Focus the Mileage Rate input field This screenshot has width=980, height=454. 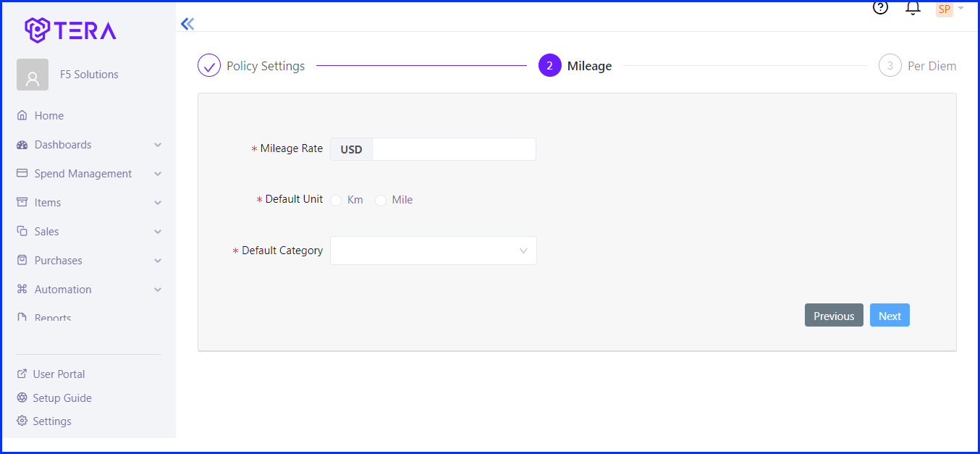[x=454, y=149]
